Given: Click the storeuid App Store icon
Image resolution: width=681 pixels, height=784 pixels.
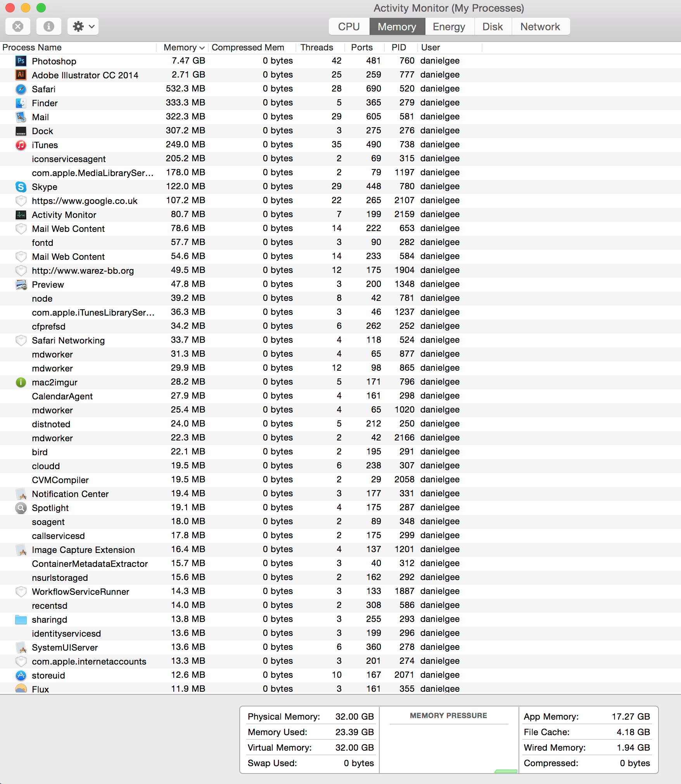Looking at the screenshot, I should (21, 675).
